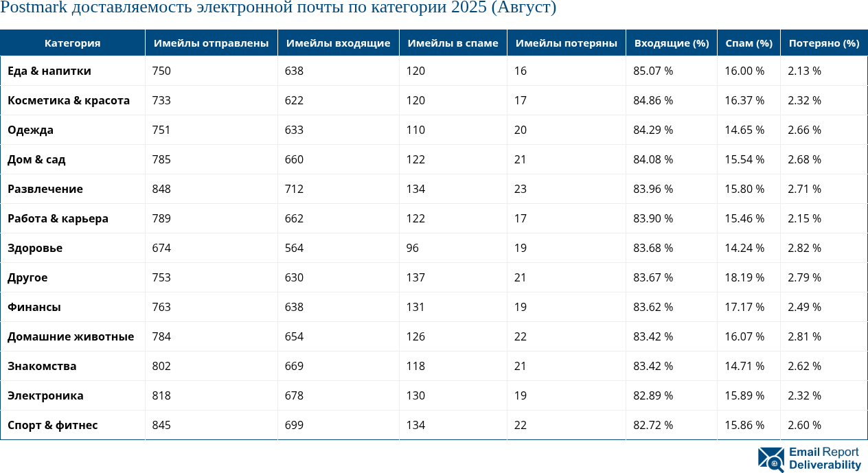The height and width of the screenshot is (473, 868).
Task: Select the Знакомства lost emails value 21
Action: pyautogui.click(x=519, y=366)
